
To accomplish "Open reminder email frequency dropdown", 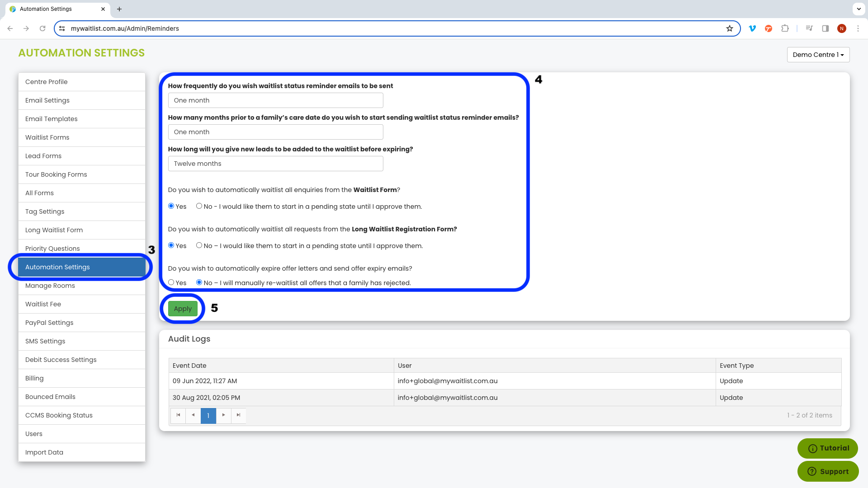I will pos(275,100).
